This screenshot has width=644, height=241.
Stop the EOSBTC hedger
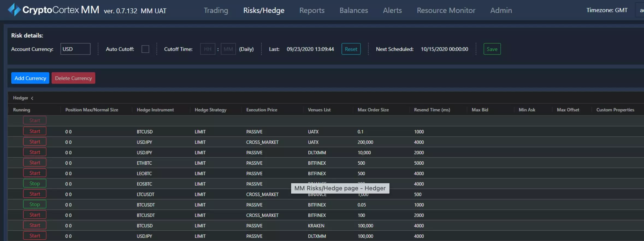coord(35,183)
